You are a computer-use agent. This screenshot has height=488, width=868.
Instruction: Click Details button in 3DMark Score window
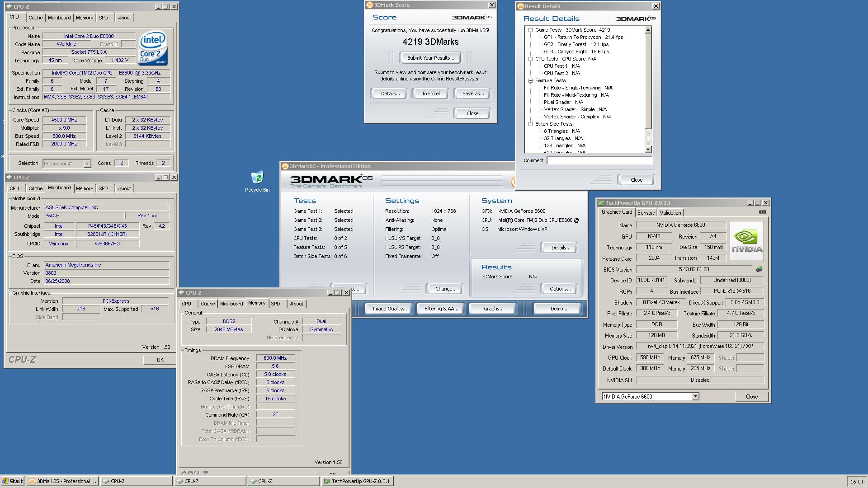tap(390, 94)
